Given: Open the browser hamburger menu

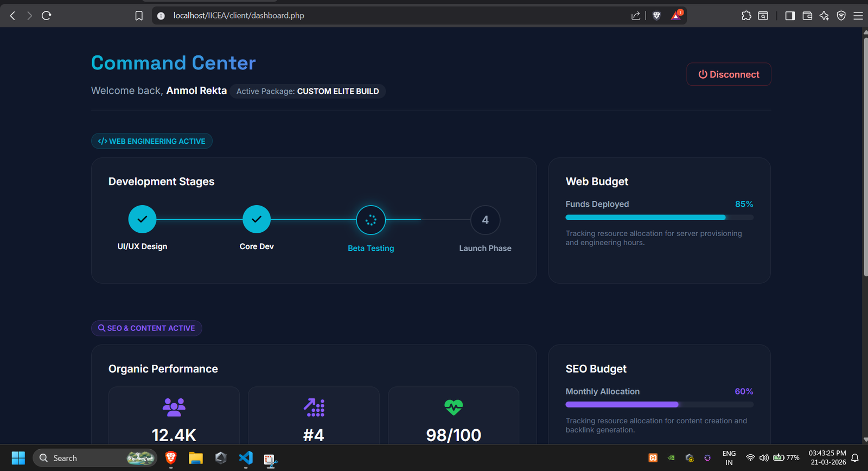Looking at the screenshot, I should click(858, 16).
